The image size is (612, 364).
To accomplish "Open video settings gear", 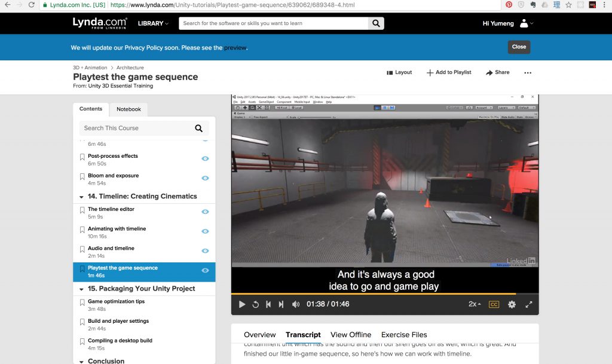I will pyautogui.click(x=512, y=304).
